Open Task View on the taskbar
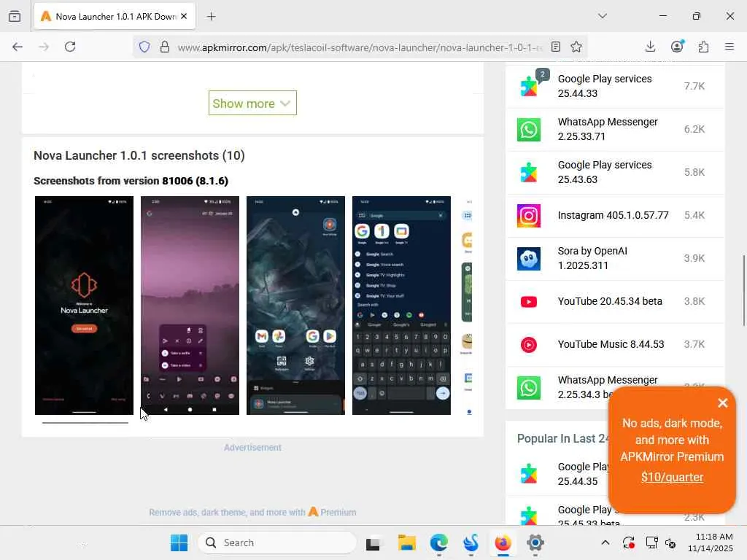Screen dimensions: 747x560 373,542
